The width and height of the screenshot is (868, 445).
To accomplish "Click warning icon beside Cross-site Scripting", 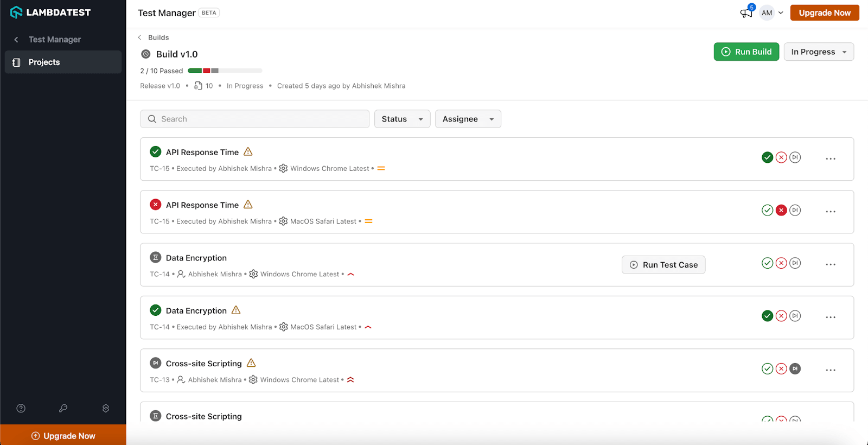I will (251, 363).
